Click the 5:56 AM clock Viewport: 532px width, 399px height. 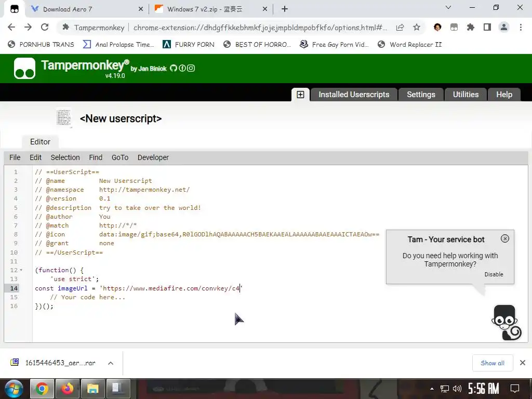tap(484, 389)
